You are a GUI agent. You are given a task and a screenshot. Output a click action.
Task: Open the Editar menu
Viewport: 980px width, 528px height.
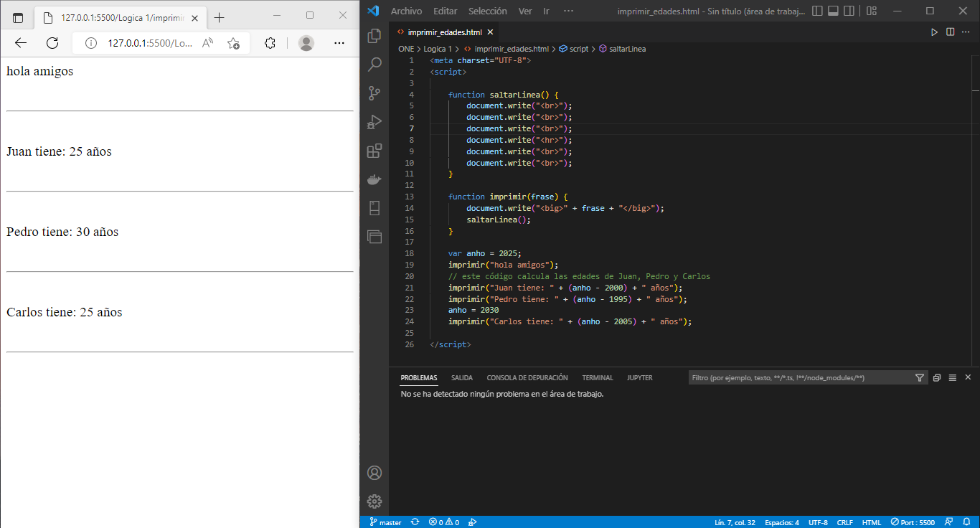click(446, 11)
